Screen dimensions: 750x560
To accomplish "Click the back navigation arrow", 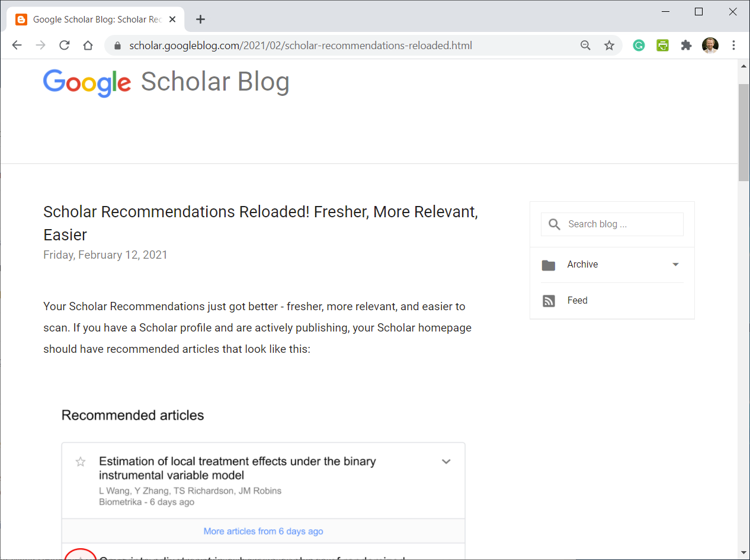I will pyautogui.click(x=17, y=45).
